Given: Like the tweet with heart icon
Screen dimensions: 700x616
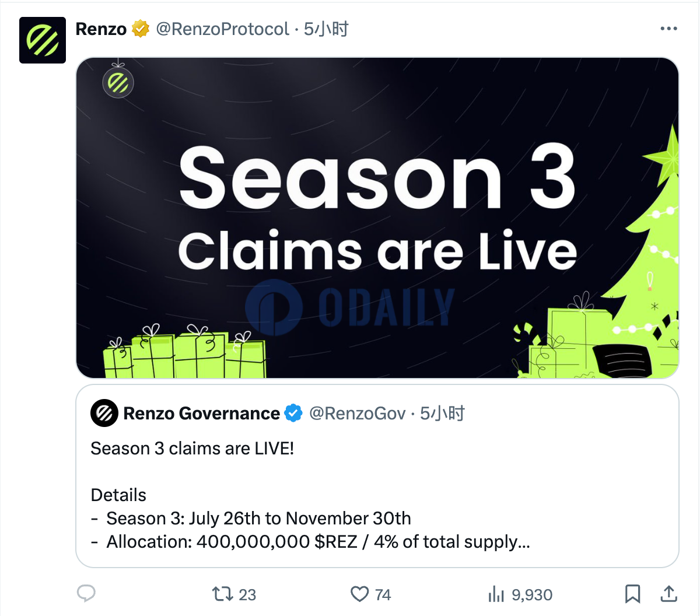Looking at the screenshot, I should pyautogui.click(x=370, y=594).
